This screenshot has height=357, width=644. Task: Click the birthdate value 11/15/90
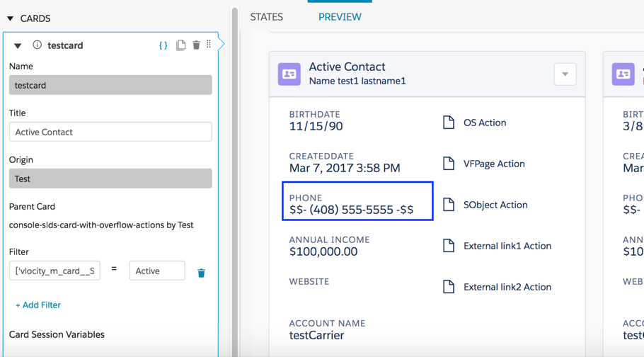tap(316, 126)
